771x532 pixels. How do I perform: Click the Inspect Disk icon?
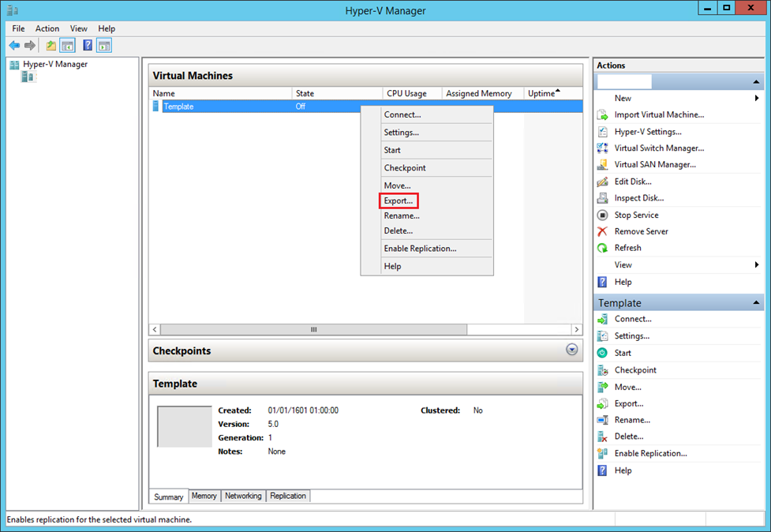point(602,198)
